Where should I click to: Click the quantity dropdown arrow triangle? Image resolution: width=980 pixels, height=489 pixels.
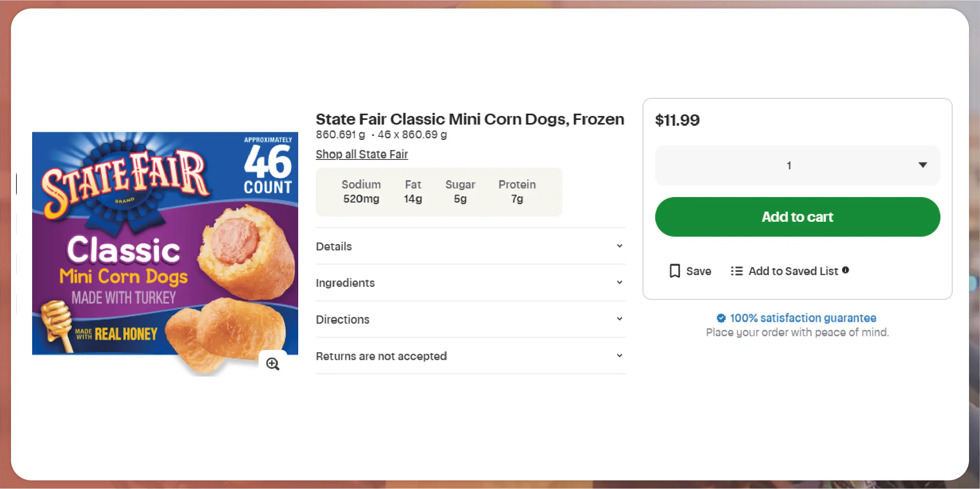(922, 165)
